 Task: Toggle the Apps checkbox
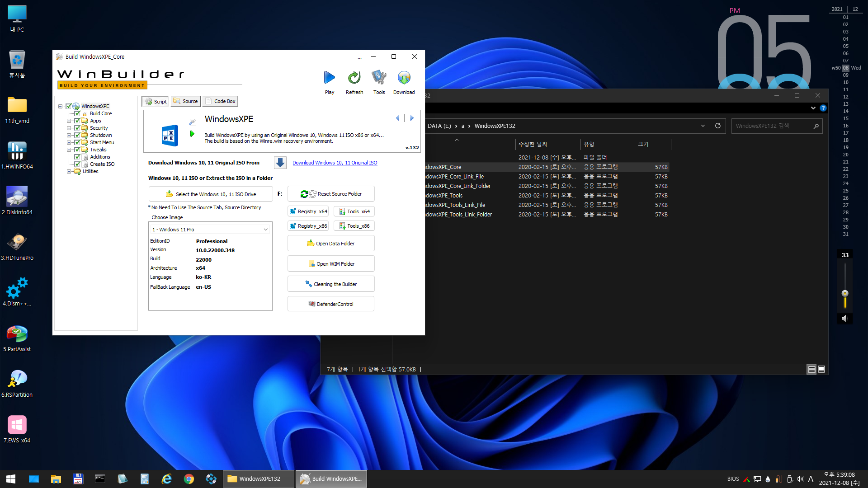(x=77, y=121)
